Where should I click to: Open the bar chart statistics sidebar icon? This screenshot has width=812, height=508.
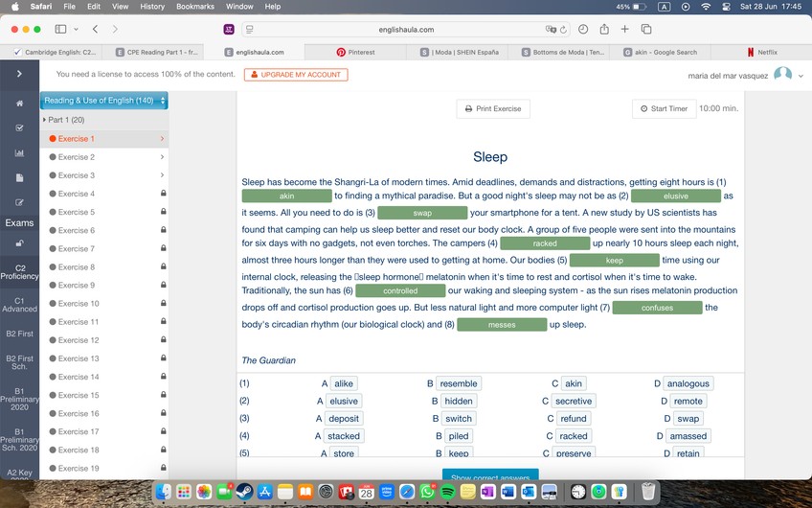pyautogui.click(x=19, y=153)
